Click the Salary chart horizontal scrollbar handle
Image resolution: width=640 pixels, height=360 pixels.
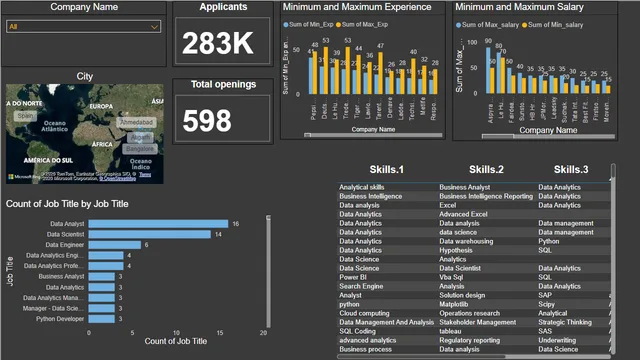498,136
